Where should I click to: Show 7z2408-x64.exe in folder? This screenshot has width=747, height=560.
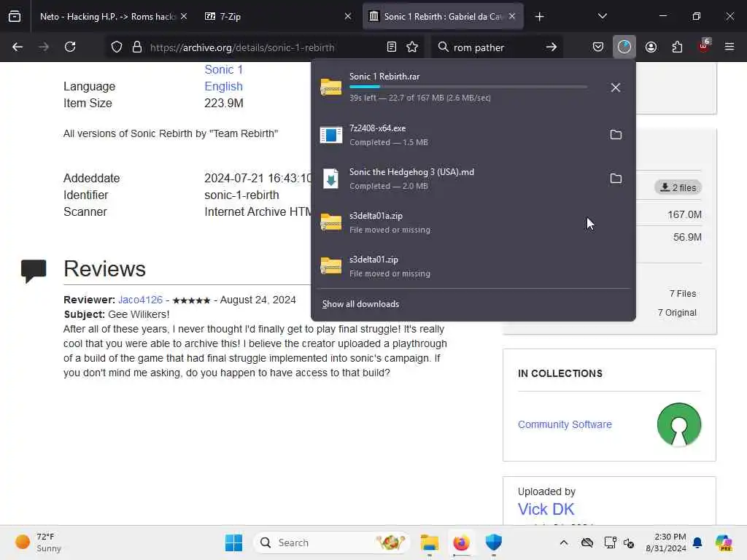pyautogui.click(x=616, y=135)
